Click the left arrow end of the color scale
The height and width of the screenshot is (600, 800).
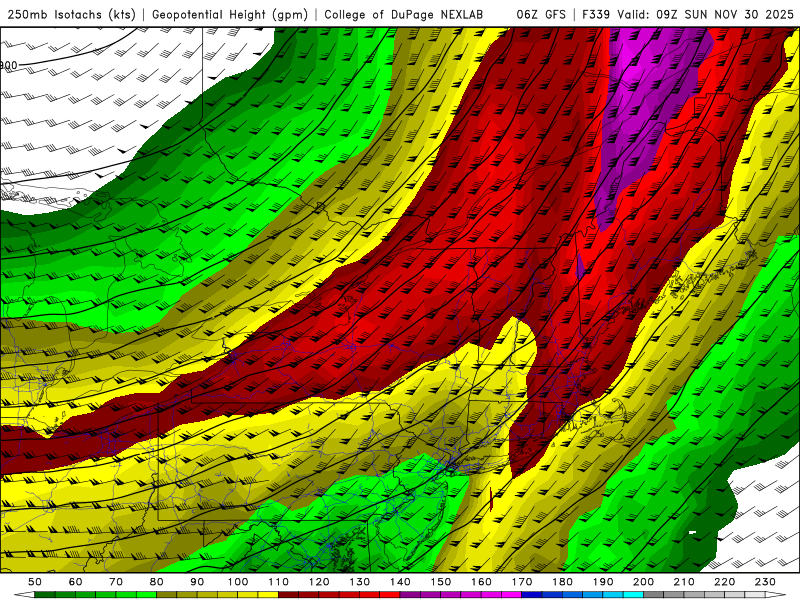24,595
